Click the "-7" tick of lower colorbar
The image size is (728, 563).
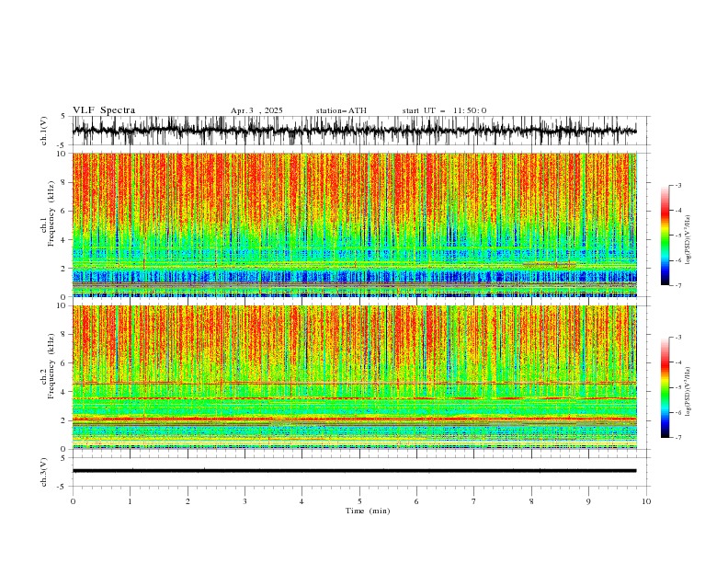point(677,438)
